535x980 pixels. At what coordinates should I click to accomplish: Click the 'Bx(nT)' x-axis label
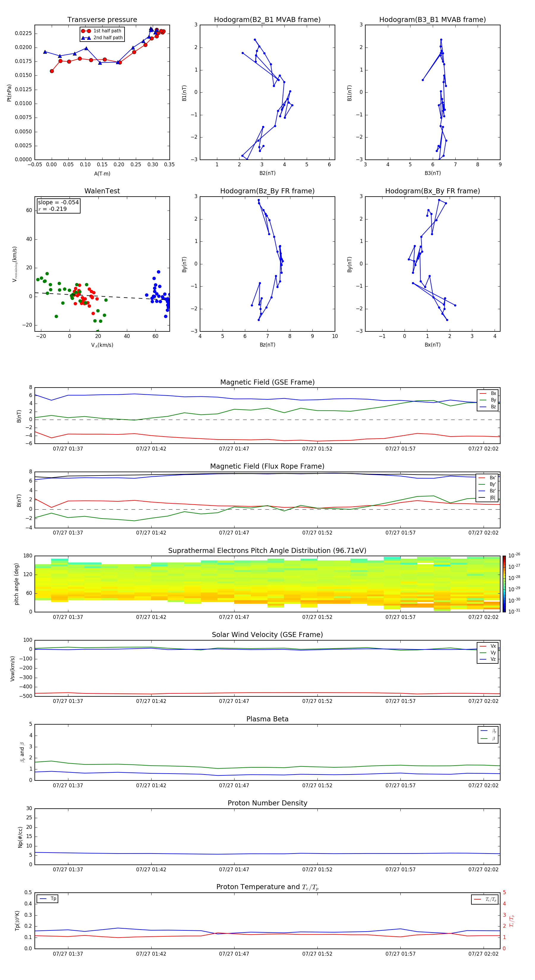click(x=432, y=345)
